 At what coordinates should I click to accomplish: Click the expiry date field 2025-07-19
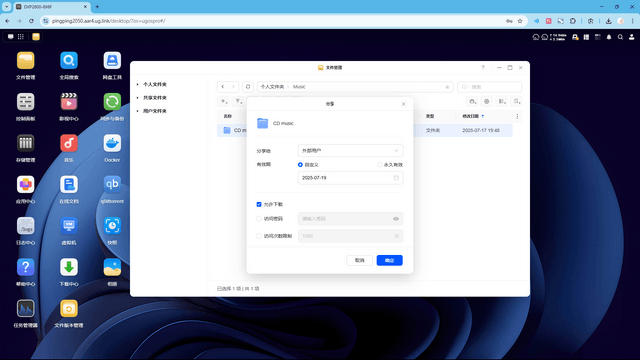351,178
